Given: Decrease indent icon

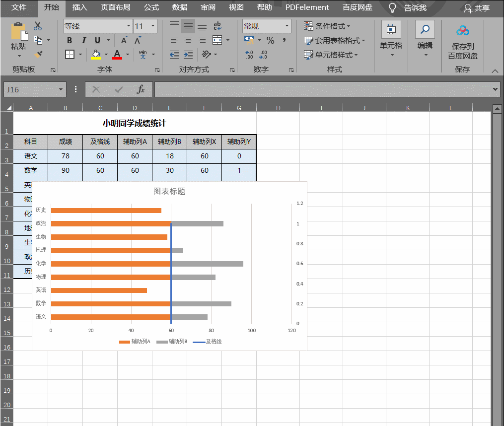Looking at the screenshot, I should (174, 54).
